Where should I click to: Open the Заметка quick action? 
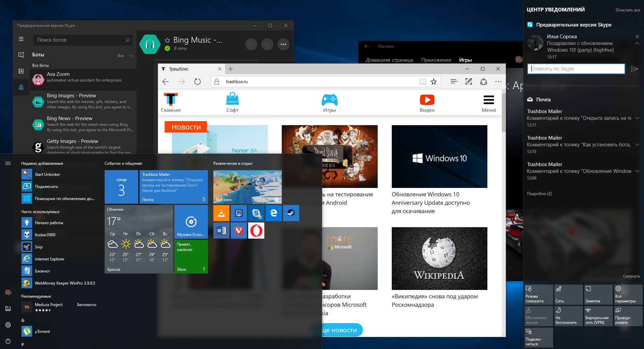(x=598, y=295)
